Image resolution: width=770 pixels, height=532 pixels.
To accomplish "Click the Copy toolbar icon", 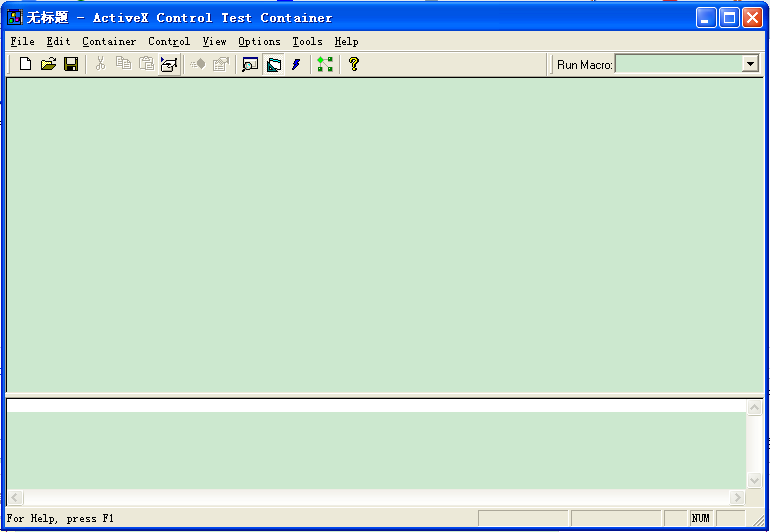I will pyautogui.click(x=123, y=64).
